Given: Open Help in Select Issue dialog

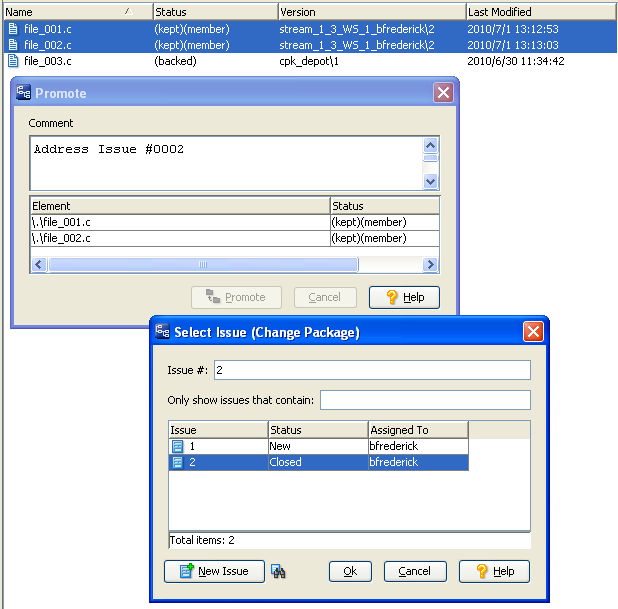Looking at the screenshot, I should click(494, 571).
